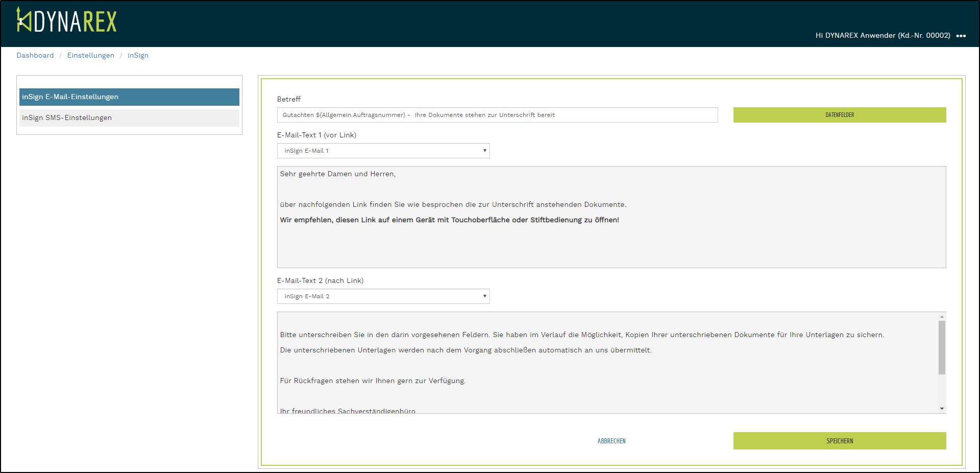This screenshot has width=980, height=473.
Task: Click into the E-Mail-Text 2 editor area
Action: (x=607, y=365)
